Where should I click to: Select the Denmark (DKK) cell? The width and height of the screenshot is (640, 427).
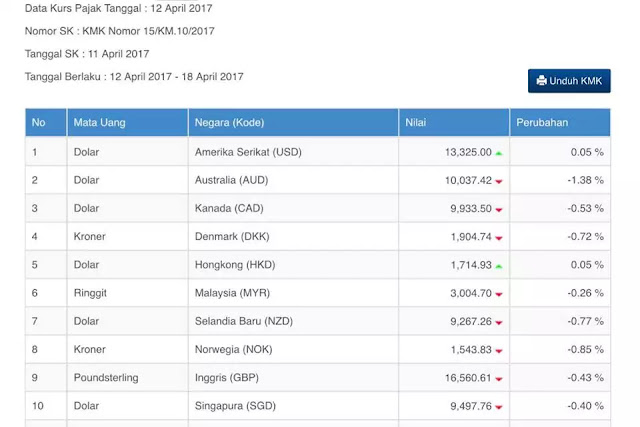coord(293,236)
